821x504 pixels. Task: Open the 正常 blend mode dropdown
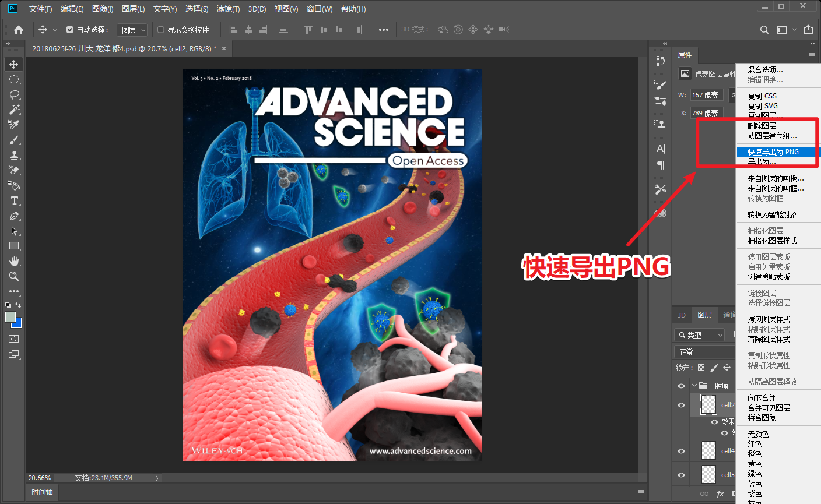704,352
